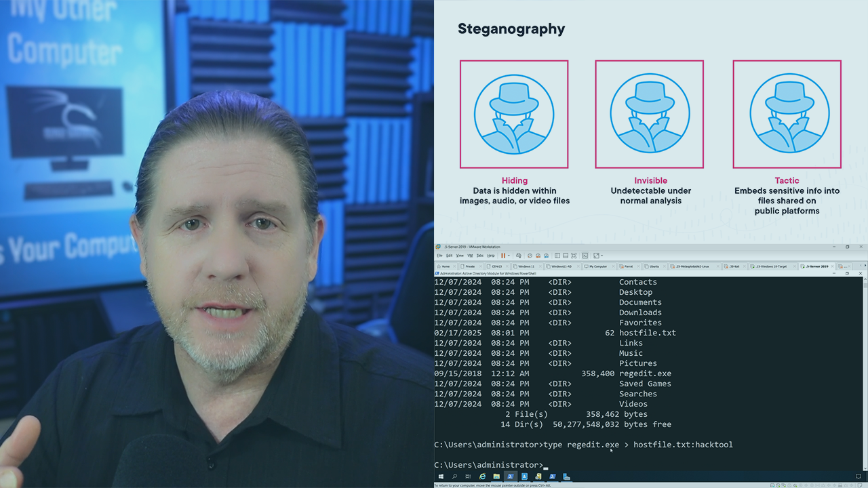Open the File menu in VMware

tap(439, 256)
